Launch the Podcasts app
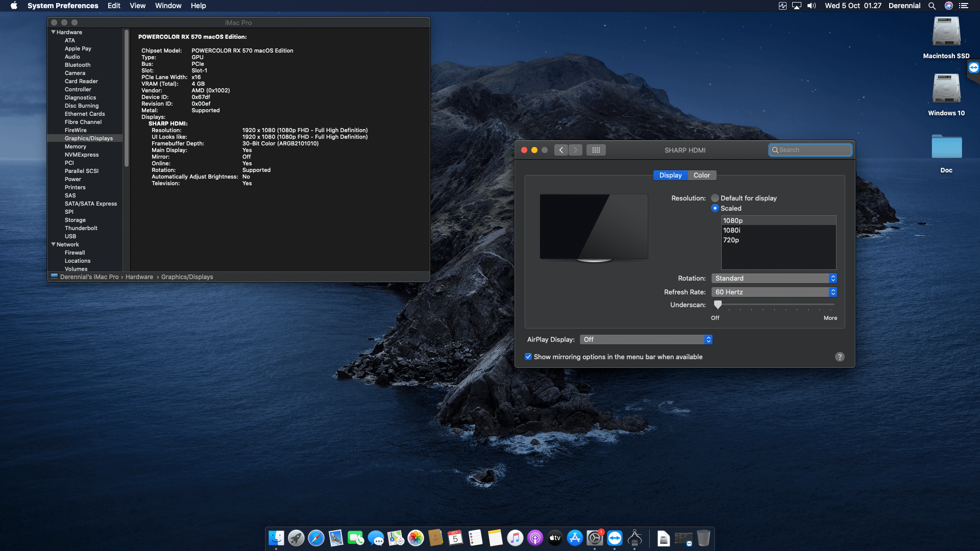980x551 pixels. click(534, 538)
